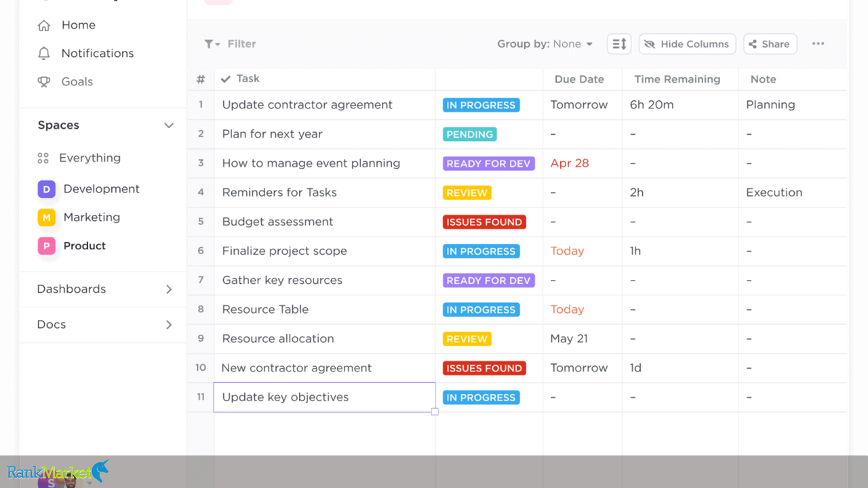Click Today due date of Finalize project scope
868x488 pixels.
click(x=567, y=251)
